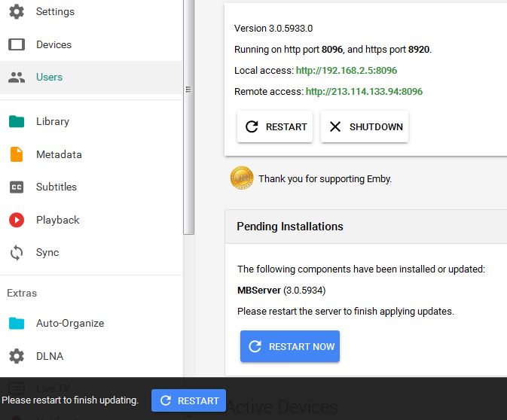Open the remote access address link
Screen dimensions: 507x420
[364, 92]
